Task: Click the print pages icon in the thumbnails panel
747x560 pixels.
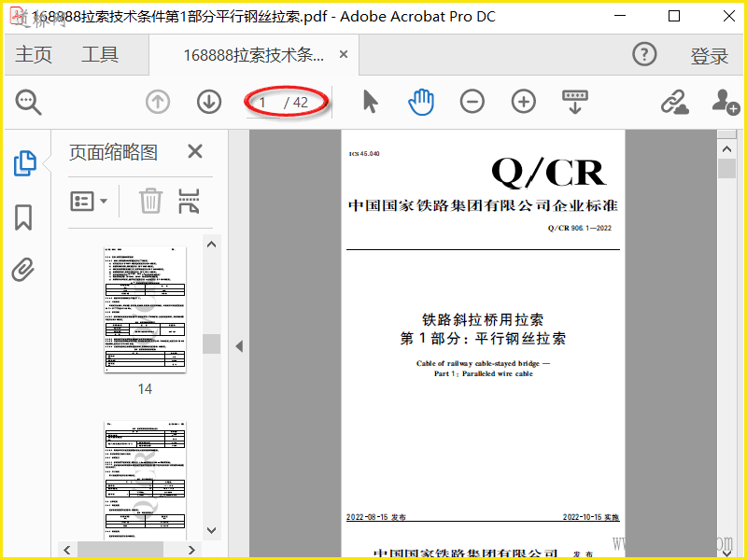Action: (x=189, y=201)
